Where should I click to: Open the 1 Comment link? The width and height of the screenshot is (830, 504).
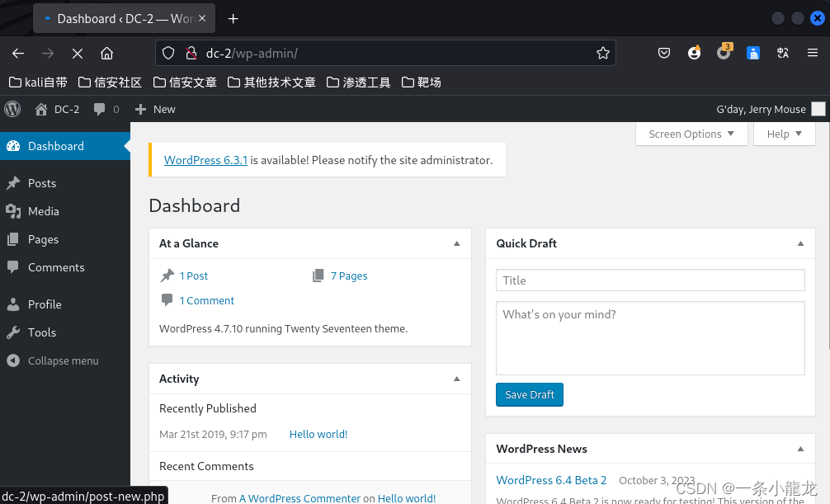pyautogui.click(x=206, y=301)
